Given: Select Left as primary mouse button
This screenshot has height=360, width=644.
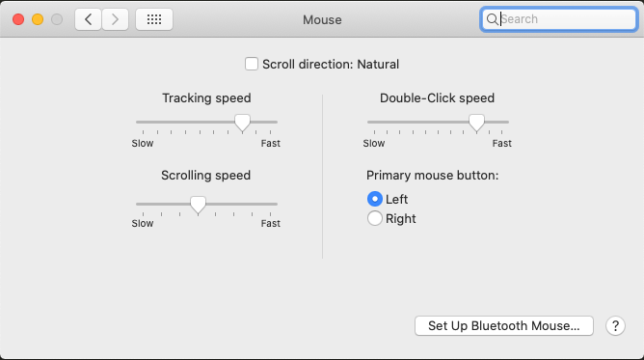Looking at the screenshot, I should (x=375, y=199).
